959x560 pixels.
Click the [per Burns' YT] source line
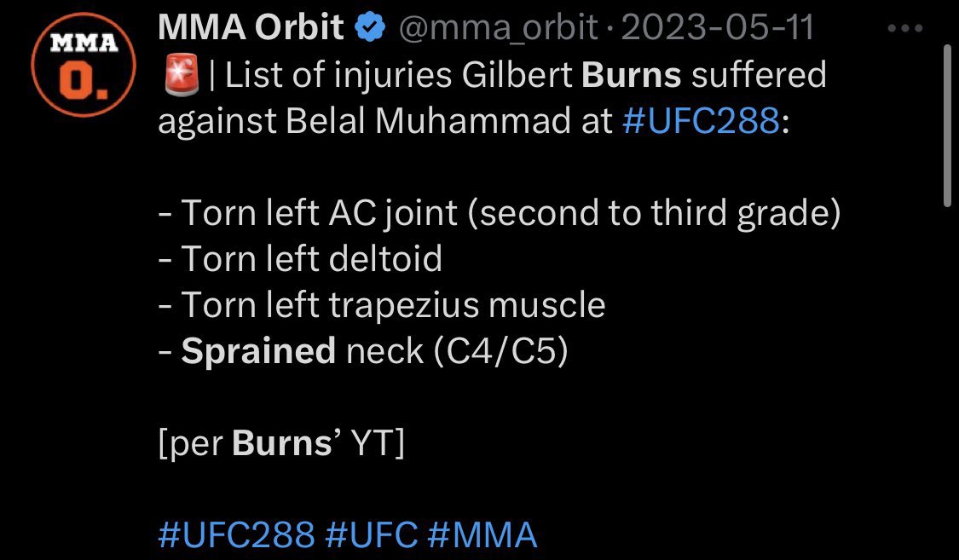click(x=281, y=443)
